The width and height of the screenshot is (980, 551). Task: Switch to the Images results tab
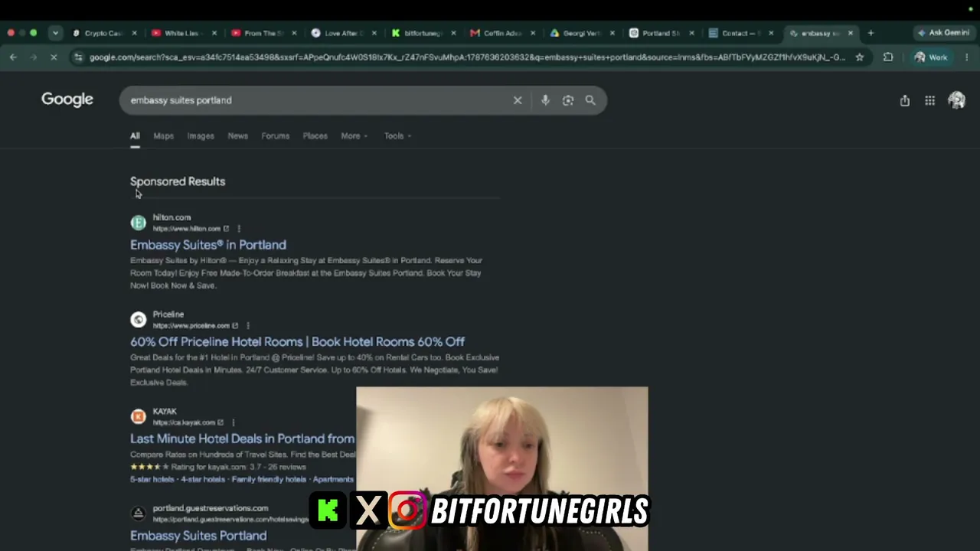(x=201, y=136)
